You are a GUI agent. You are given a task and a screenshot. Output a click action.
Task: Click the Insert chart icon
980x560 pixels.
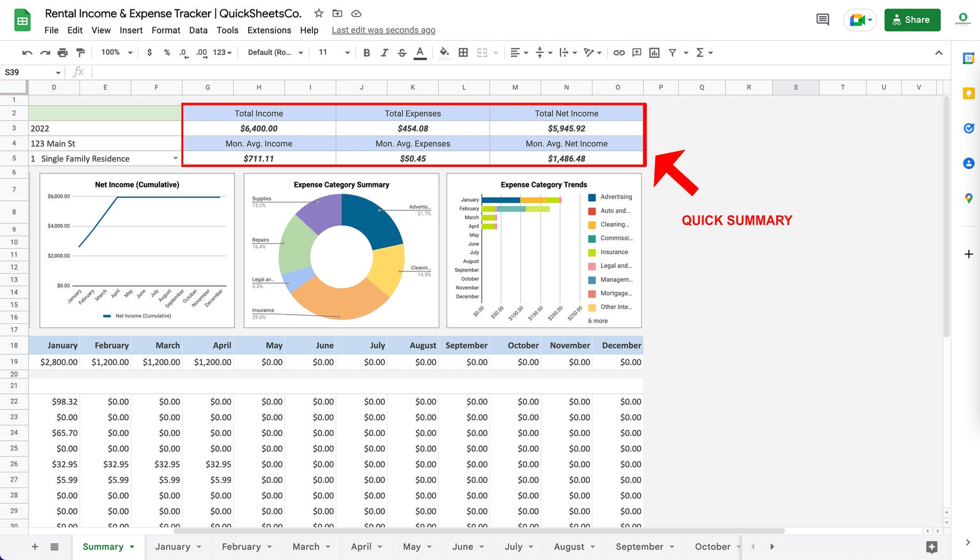tap(654, 53)
